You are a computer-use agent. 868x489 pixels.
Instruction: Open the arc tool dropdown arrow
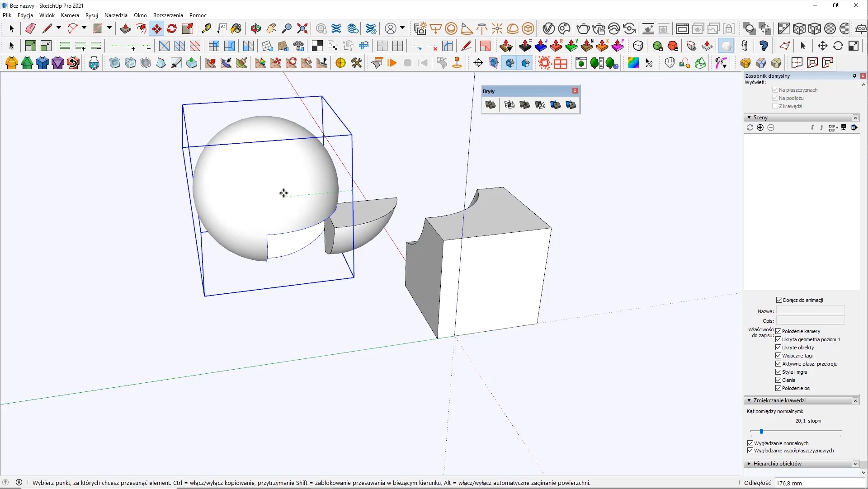click(x=84, y=28)
